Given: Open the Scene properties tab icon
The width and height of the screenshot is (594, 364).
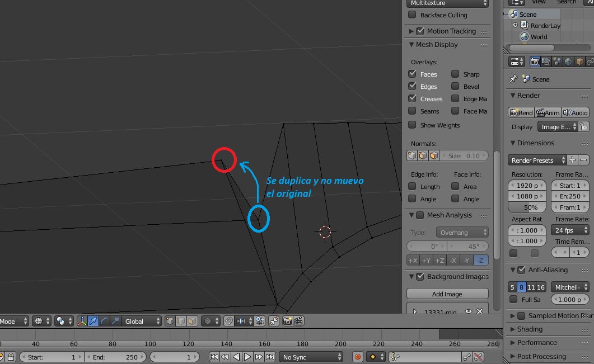Looking at the screenshot, I should (x=557, y=62).
